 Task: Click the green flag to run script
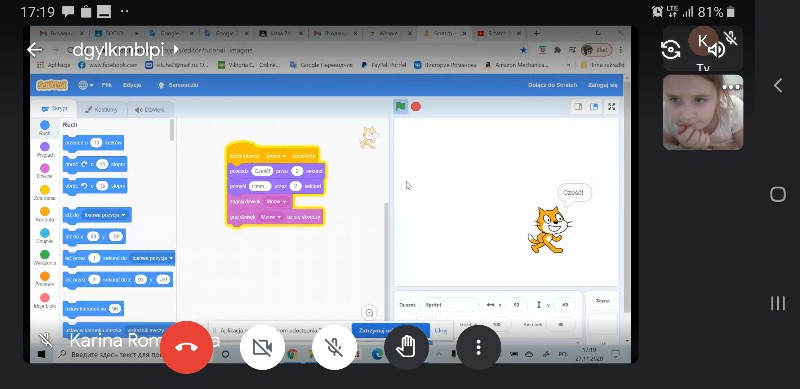pyautogui.click(x=401, y=107)
